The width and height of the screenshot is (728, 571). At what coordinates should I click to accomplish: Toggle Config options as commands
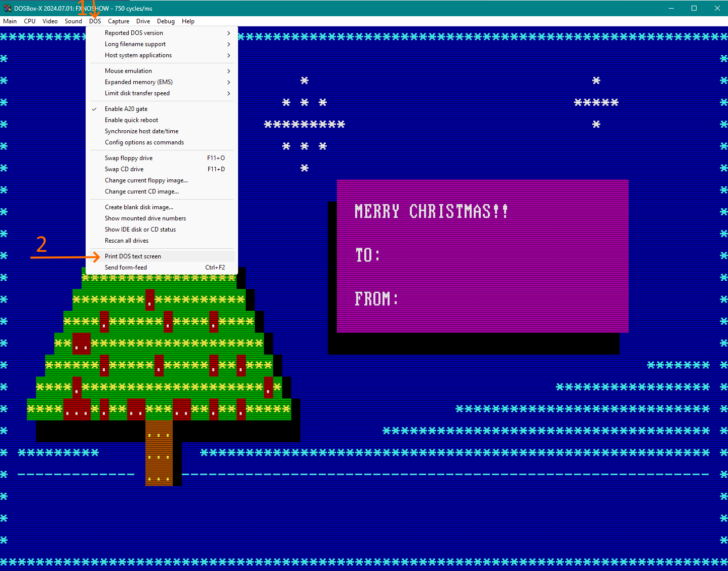click(x=162, y=142)
